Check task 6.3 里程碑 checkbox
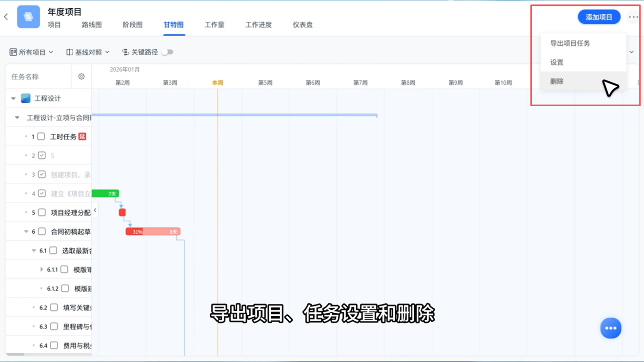 point(54,326)
